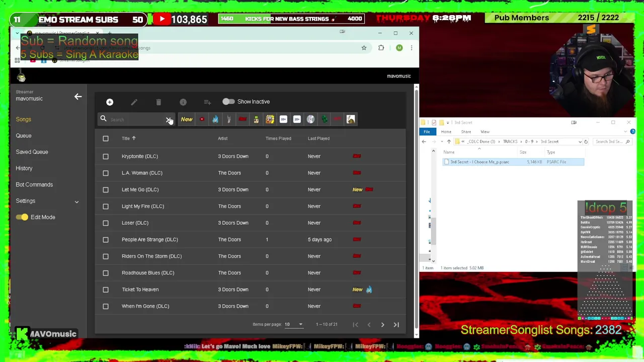The width and height of the screenshot is (644, 362).
Task: Refresh the File Explorer address bar
Action: point(586,142)
